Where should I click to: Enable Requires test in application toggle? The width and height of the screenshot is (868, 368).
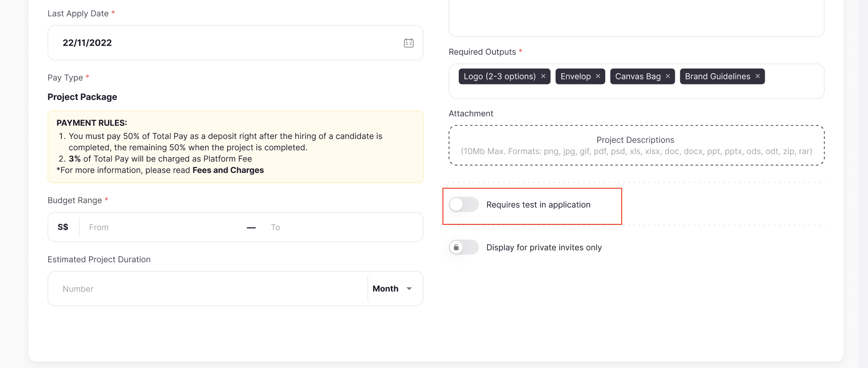464,205
